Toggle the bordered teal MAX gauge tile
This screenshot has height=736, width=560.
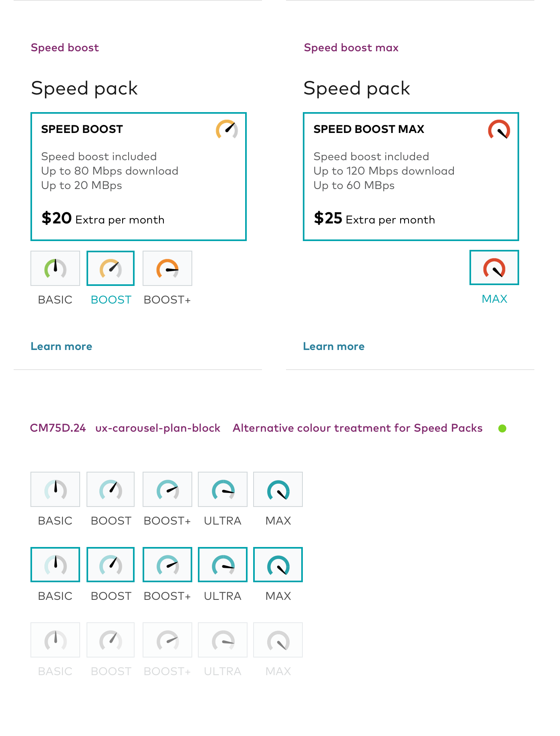(x=278, y=565)
